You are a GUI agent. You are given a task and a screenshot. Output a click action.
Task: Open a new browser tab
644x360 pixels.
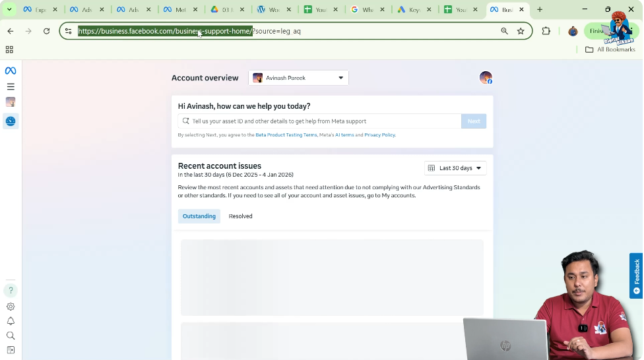540,9
